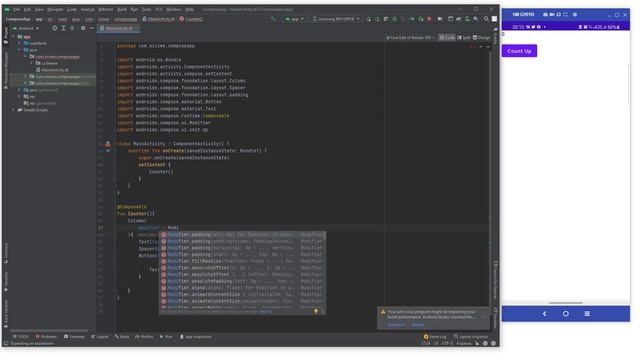Screen dimensions: 640x360
Task: Switch editor to Design view
Action: coord(482,38)
